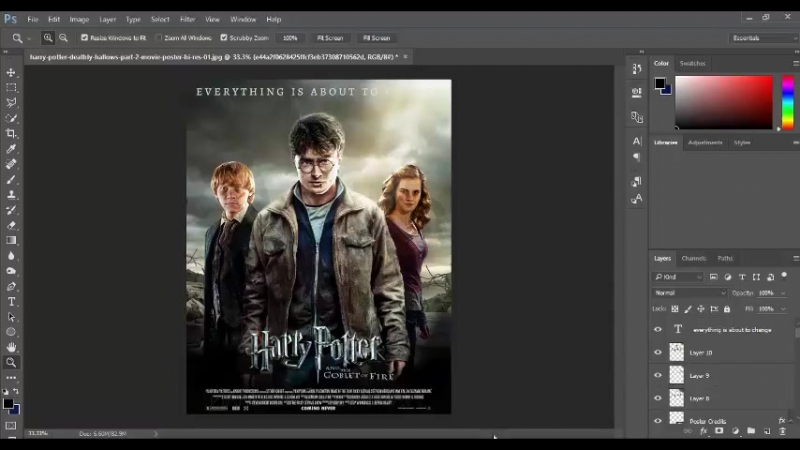Toggle Resize Windows to Fit checkbox
Viewport: 800px width, 450px height.
coord(85,38)
